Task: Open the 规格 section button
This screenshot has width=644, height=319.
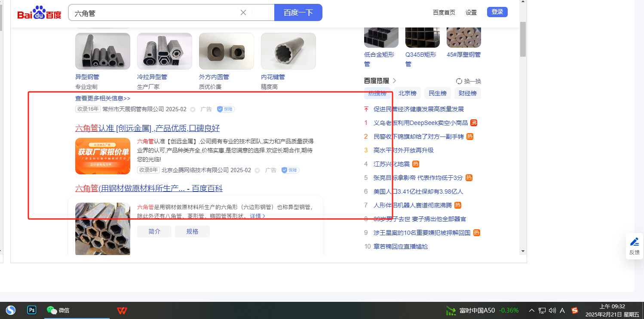Action: (x=193, y=231)
